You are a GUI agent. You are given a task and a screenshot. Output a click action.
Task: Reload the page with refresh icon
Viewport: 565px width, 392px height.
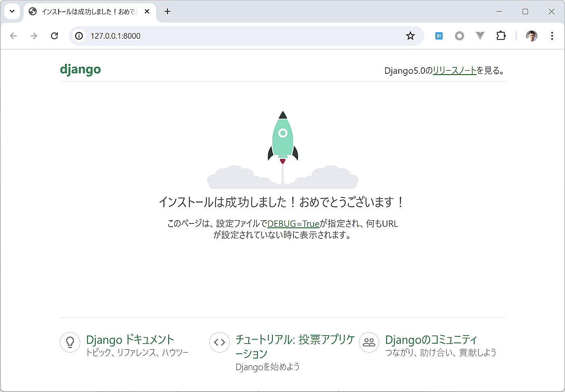pos(54,36)
